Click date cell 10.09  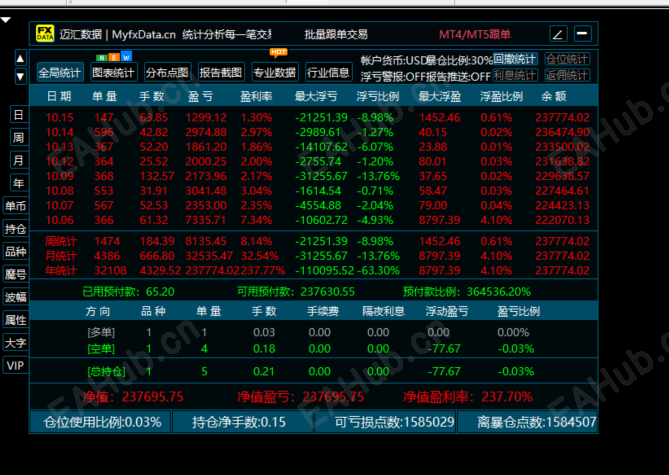pyautogui.click(x=59, y=176)
